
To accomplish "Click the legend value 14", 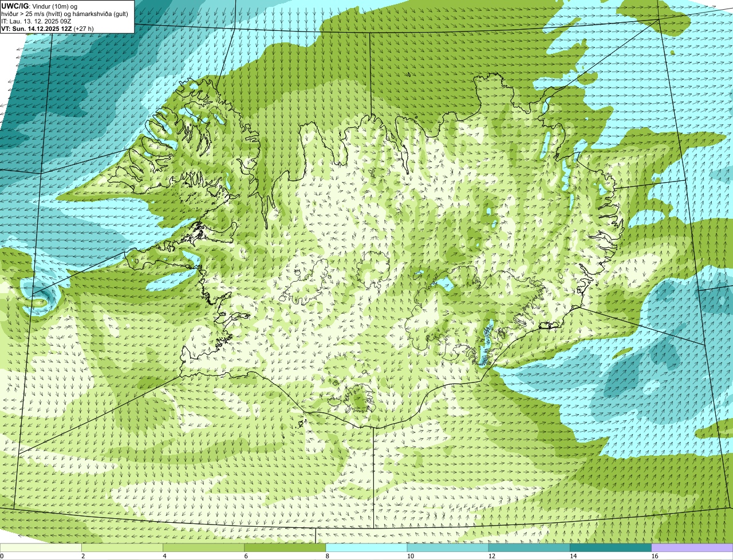I will click(573, 556).
